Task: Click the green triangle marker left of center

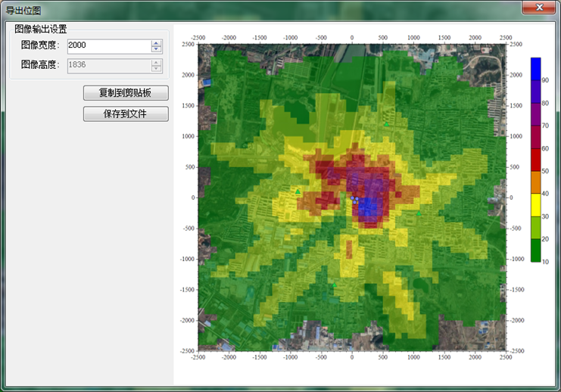Action: pyautogui.click(x=298, y=191)
